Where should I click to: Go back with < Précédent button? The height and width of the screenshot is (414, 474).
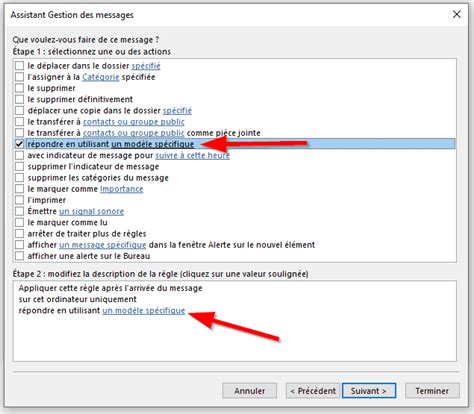click(313, 391)
